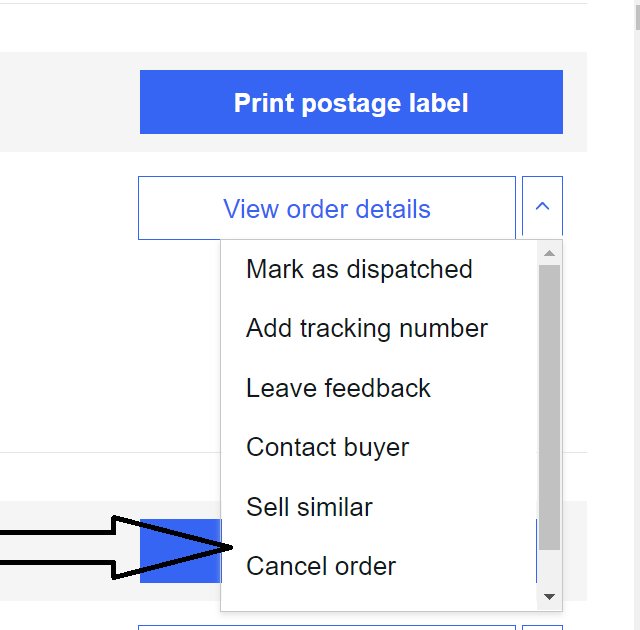The height and width of the screenshot is (630, 640).
Task: Select Mark as dispatched from the menu
Action: [x=359, y=269]
